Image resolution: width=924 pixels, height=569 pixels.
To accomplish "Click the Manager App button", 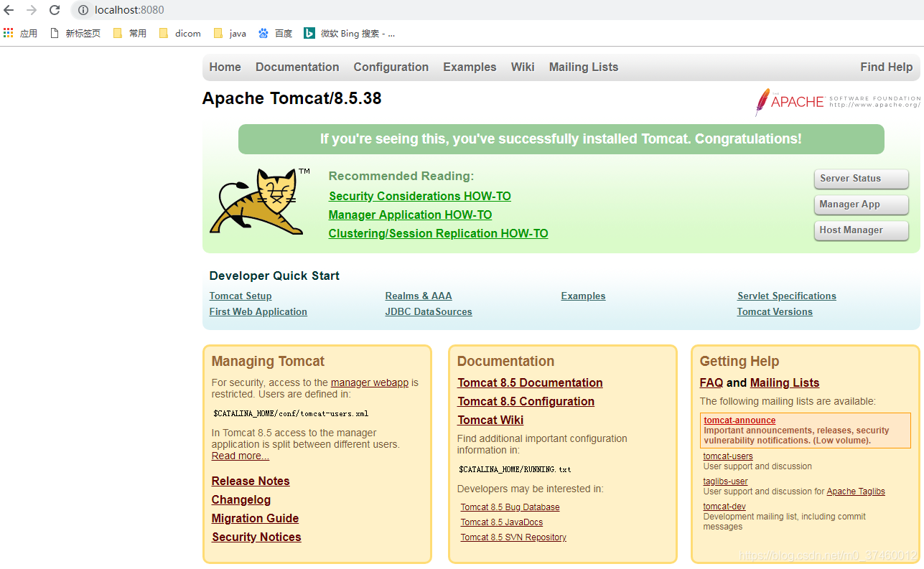I will point(861,204).
